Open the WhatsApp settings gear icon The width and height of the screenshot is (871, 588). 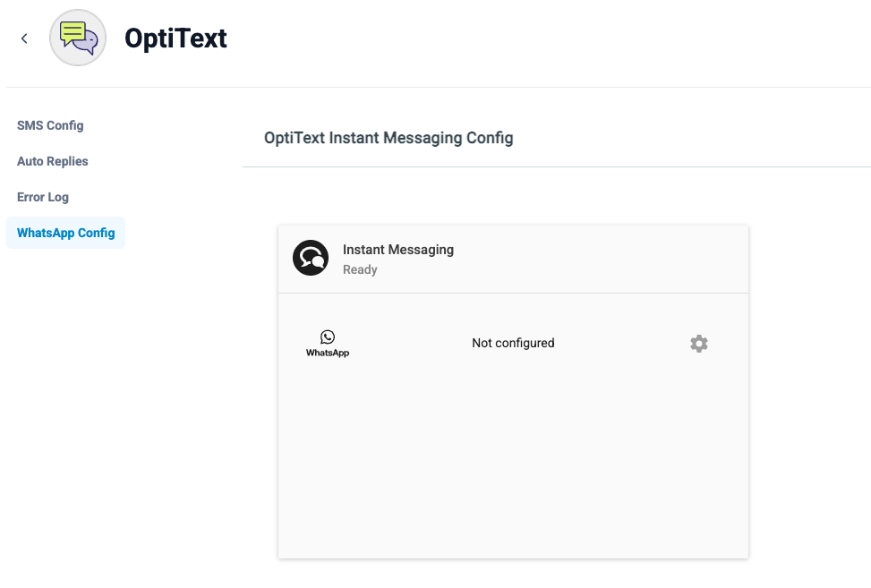click(699, 343)
